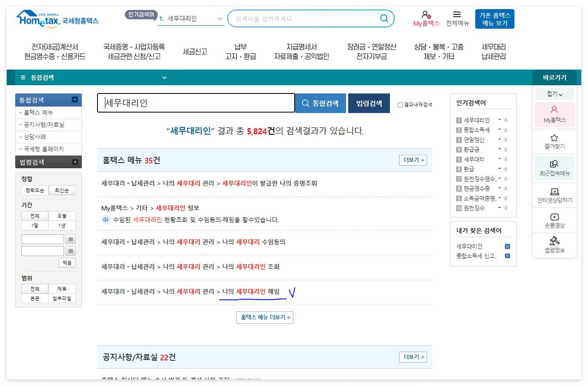Open 즐겨찾기 via the star icon
The image size is (588, 386).
554,141
